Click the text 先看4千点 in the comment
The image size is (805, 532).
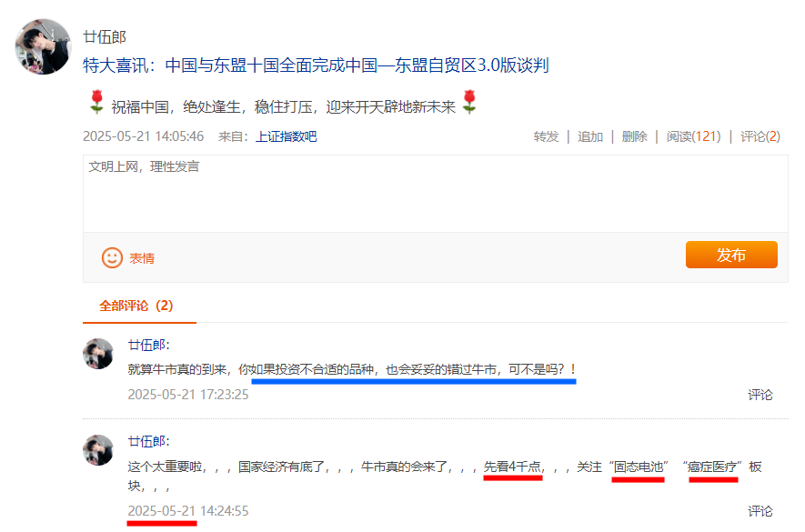click(x=512, y=467)
